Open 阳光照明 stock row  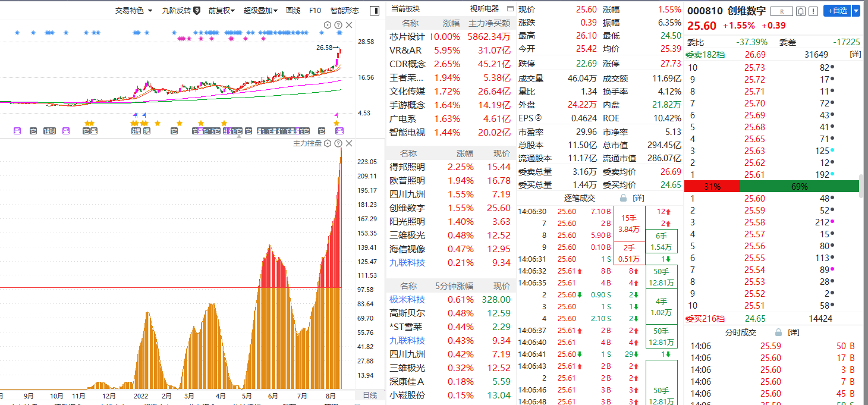[450, 221]
